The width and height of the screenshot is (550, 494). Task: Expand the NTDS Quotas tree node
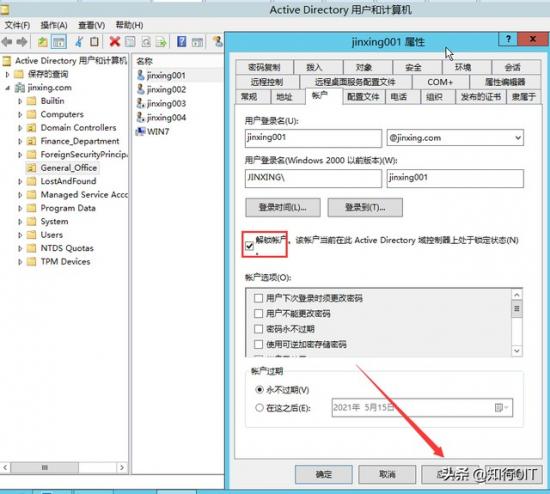[20, 248]
